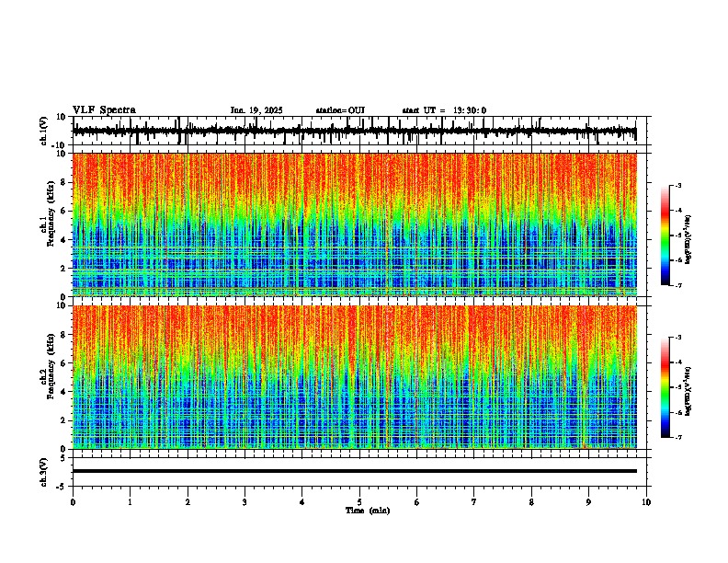728x563 pixels.
Task: Click the "Time (min)" x-axis label
Action: 368,511
